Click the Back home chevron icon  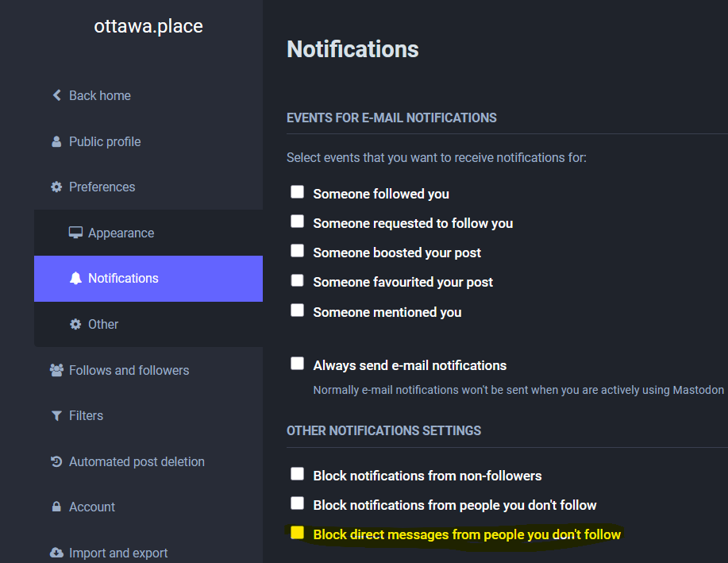click(56, 95)
